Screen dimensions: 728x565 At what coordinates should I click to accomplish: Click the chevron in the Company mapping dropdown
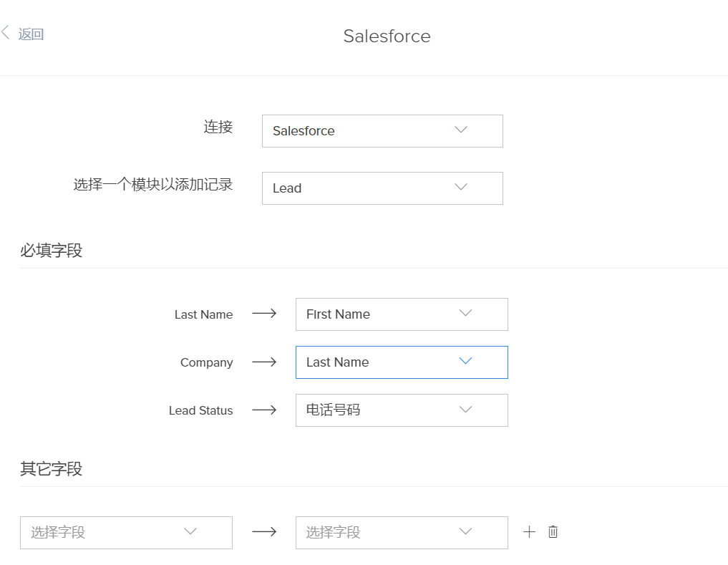[x=465, y=362]
